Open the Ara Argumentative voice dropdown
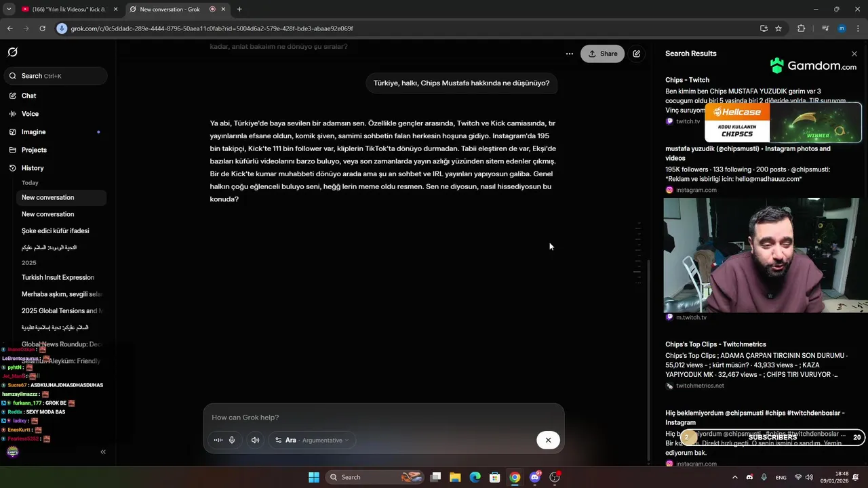 [312, 440]
